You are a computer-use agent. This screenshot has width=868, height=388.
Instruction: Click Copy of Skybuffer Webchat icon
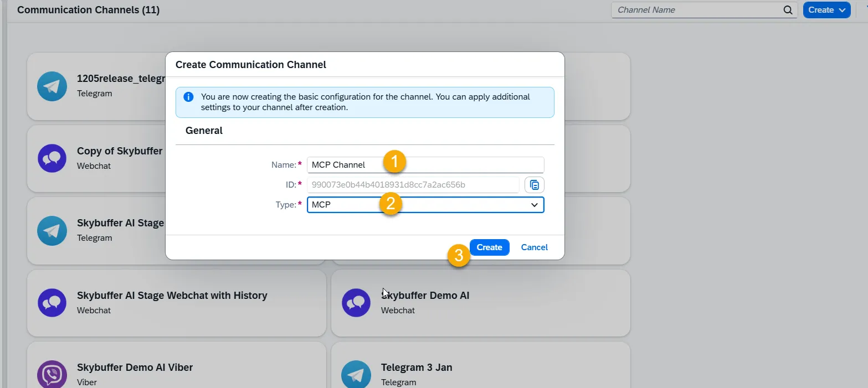point(52,158)
